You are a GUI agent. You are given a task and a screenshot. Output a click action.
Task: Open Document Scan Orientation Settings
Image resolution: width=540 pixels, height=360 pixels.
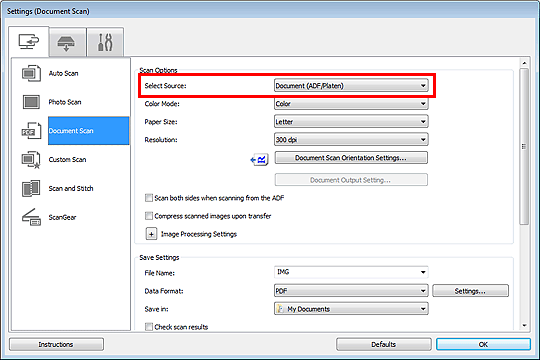coord(351,158)
